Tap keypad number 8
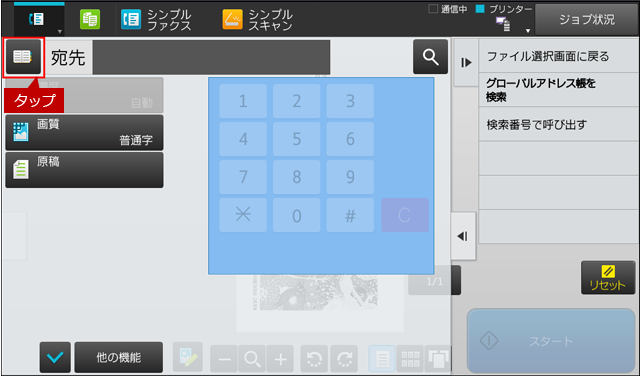The height and width of the screenshot is (376, 640). pyautogui.click(x=297, y=177)
